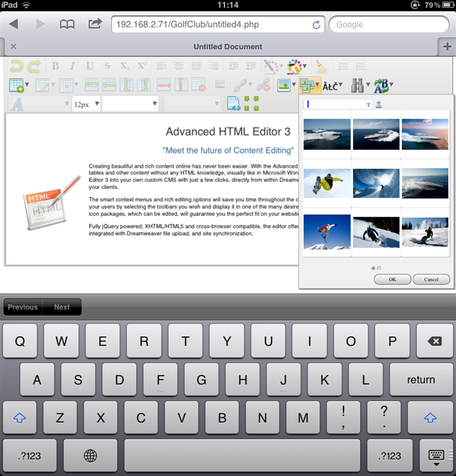Click the page source toggle icon
Image resolution: width=456 pixels, height=476 pixels.
pyautogui.click(x=233, y=103)
